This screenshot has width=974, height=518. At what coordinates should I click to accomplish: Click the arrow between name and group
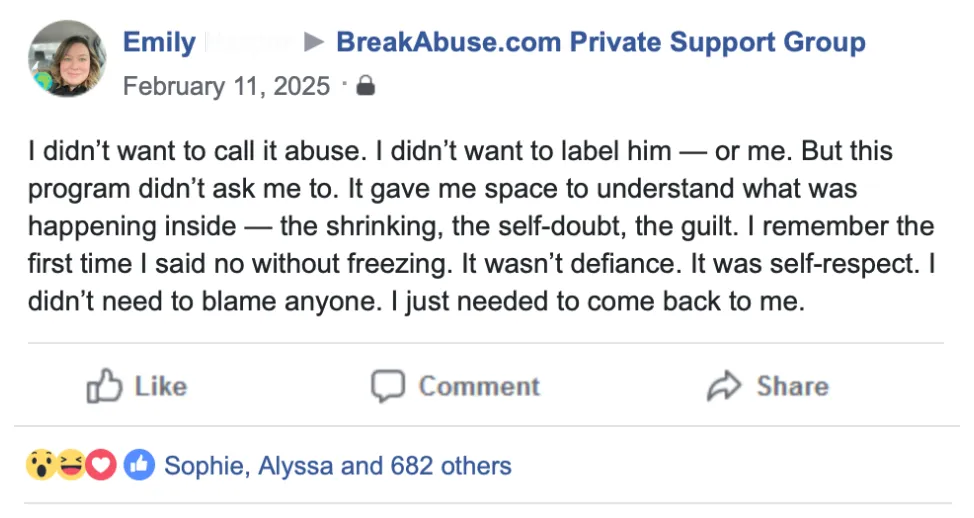(314, 42)
